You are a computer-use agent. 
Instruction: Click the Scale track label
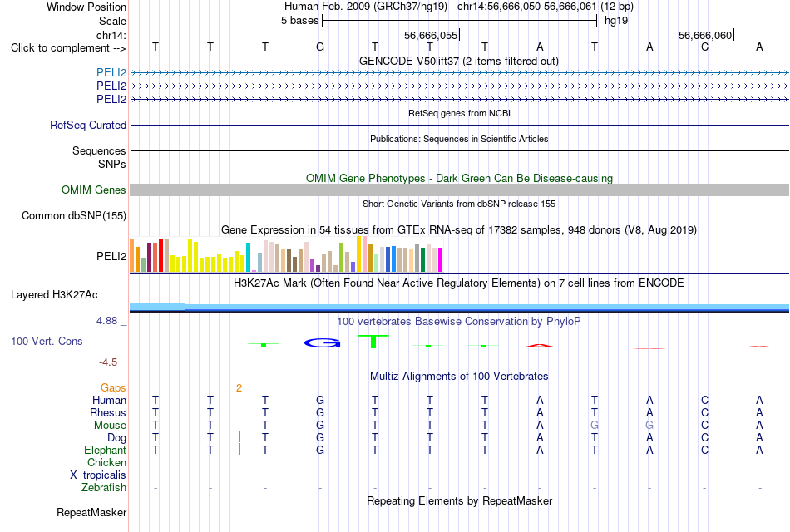point(112,21)
